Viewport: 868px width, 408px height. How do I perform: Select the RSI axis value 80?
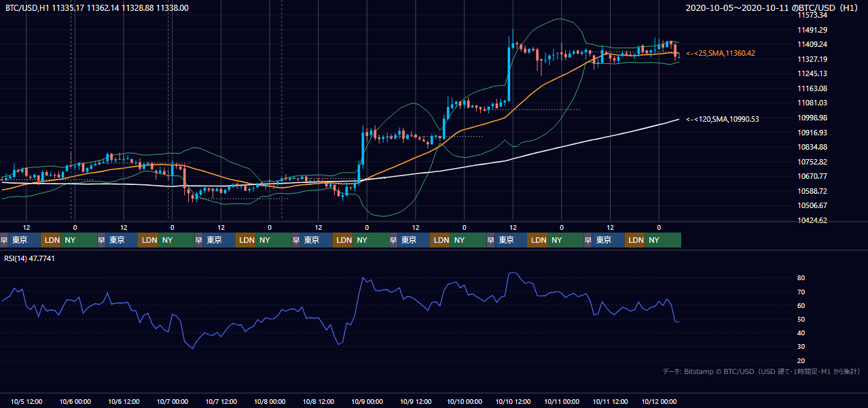[x=801, y=278]
